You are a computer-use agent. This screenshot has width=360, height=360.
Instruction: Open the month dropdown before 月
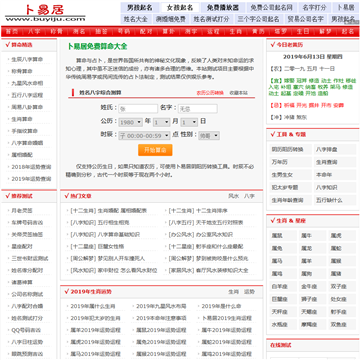point(161,122)
